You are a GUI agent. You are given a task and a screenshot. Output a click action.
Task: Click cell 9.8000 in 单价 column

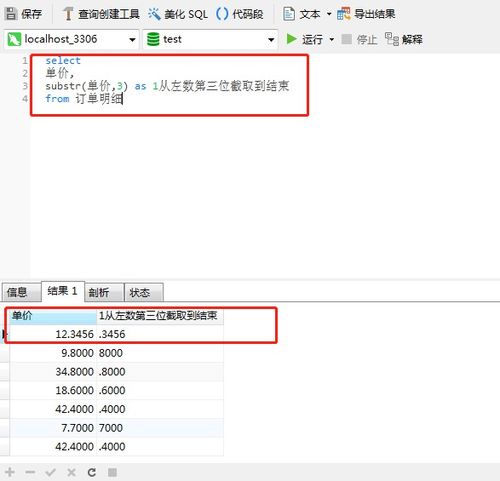(53, 353)
